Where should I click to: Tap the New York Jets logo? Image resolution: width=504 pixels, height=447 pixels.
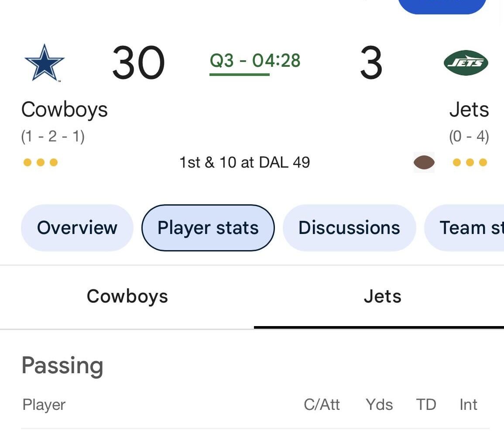[x=466, y=63]
